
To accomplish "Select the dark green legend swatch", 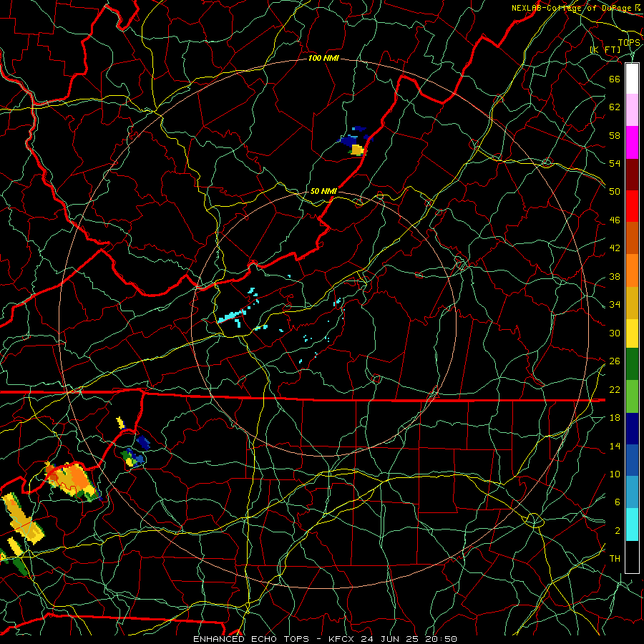I will (x=632, y=364).
